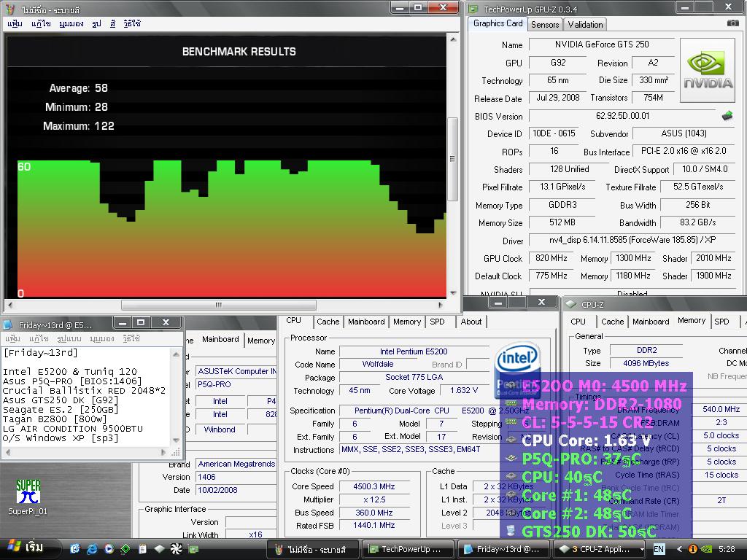747x560 pixels.
Task: Click the fan icon in quick launch
Action: (175, 548)
